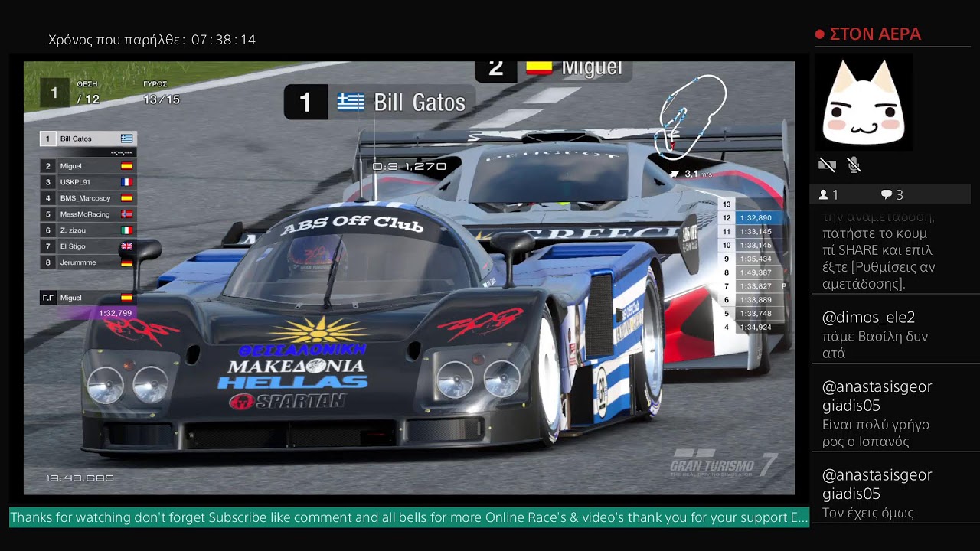Click the position 1 badge beside ΘΕΣΗ

(54, 93)
